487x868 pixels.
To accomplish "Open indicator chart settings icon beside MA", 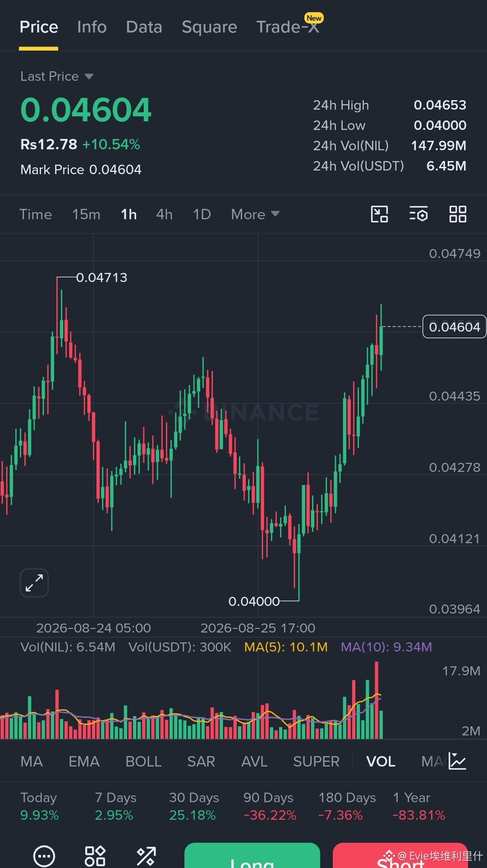I will (x=457, y=761).
